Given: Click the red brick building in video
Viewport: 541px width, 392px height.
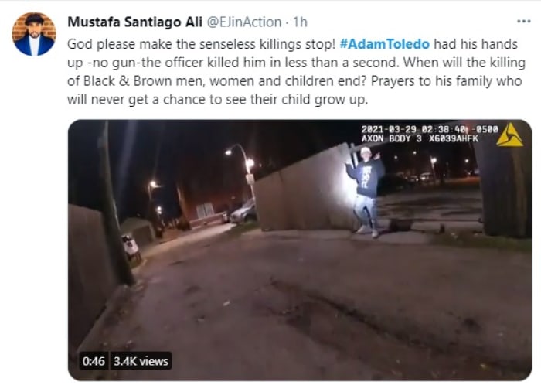Looking at the screenshot, I should (202, 206).
